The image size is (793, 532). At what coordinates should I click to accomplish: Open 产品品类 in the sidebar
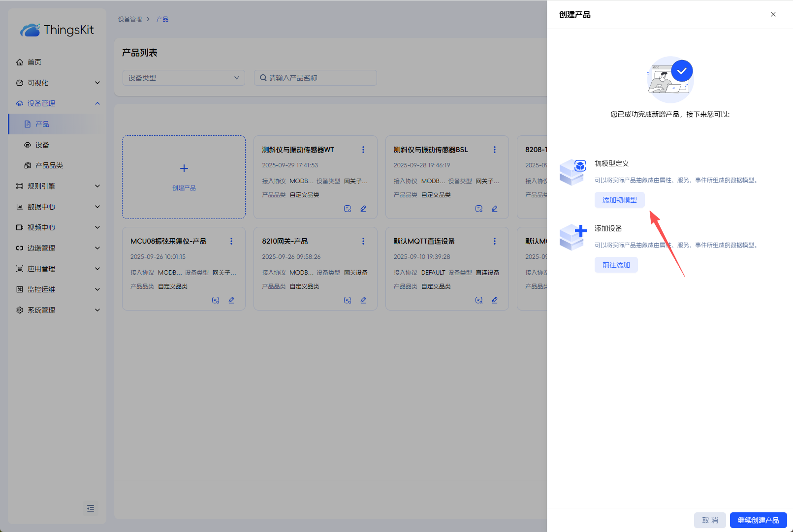pyautogui.click(x=49, y=165)
